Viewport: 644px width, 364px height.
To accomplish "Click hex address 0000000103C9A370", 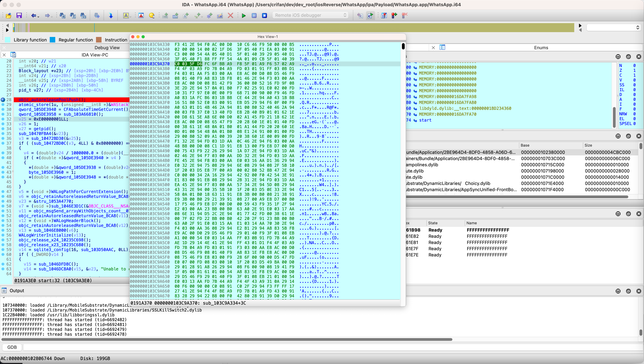I will [x=150, y=64].
